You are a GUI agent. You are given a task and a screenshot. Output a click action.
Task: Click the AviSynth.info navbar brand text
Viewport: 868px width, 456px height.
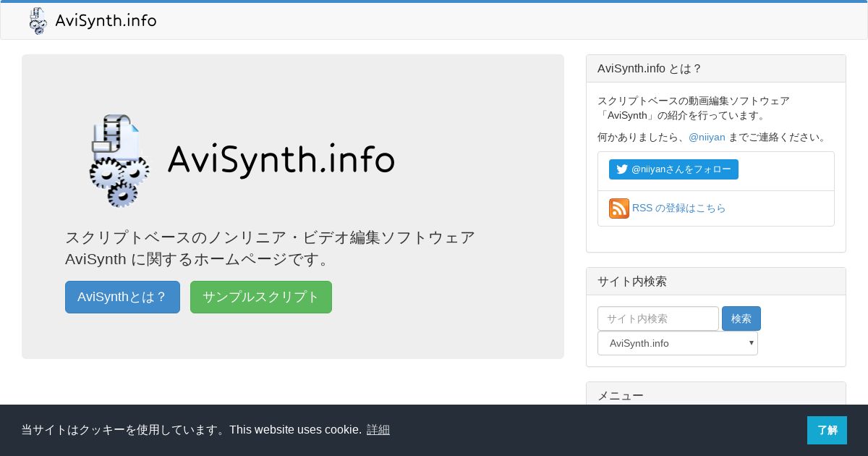106,21
